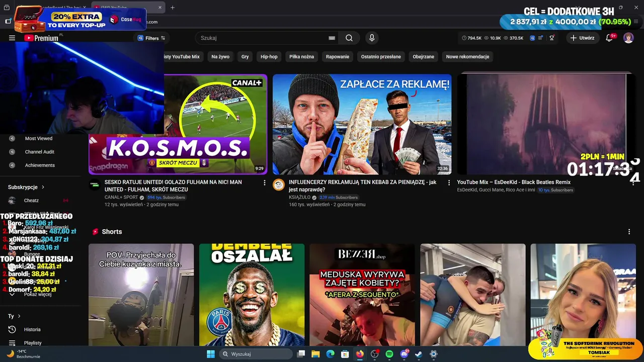The height and width of the screenshot is (362, 644).
Task: Select the Nowe rekomendacje chip
Action: pos(467,57)
